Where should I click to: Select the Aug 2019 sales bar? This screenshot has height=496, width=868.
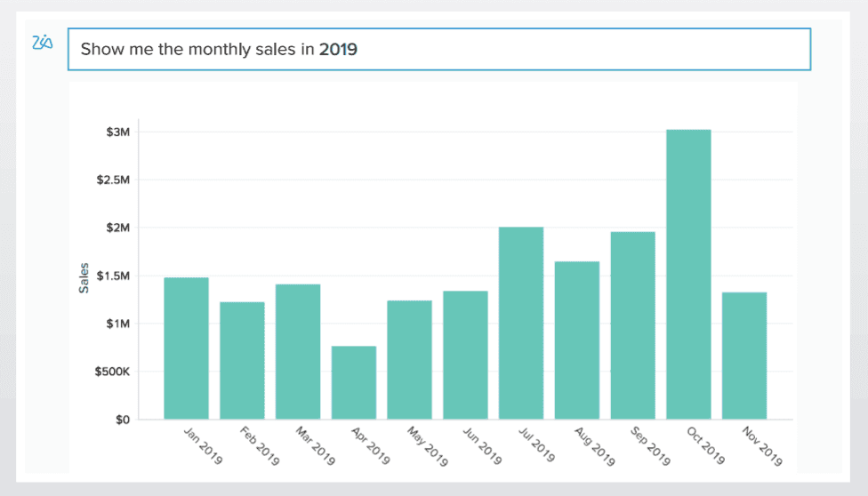[x=577, y=340]
